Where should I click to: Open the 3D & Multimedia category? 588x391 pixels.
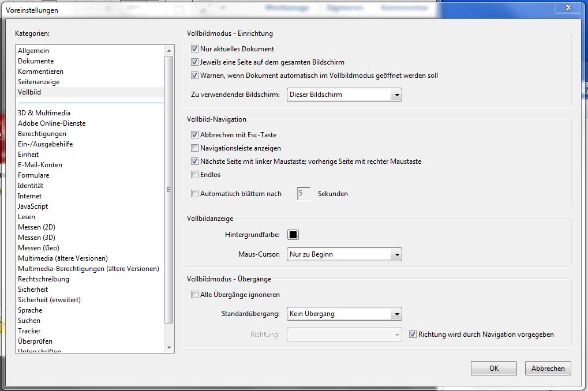91,113
